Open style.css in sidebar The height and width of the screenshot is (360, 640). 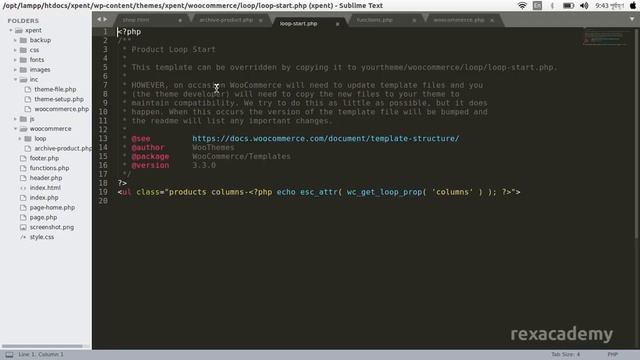[42, 237]
